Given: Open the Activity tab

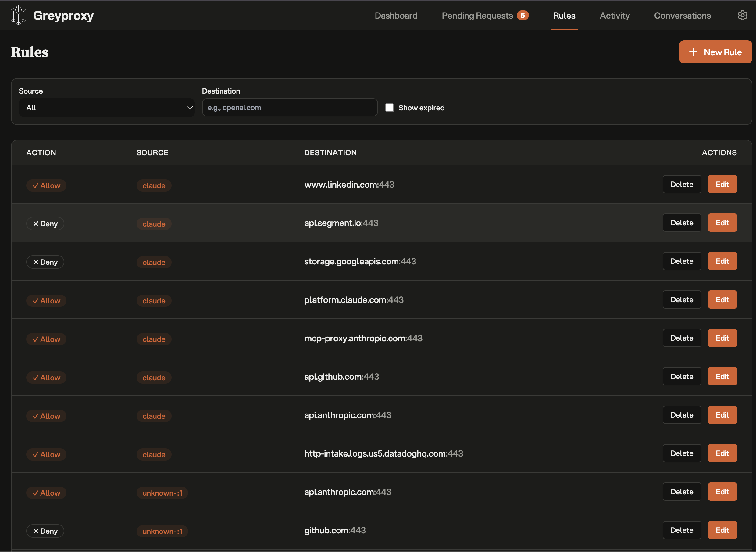Looking at the screenshot, I should pos(615,15).
